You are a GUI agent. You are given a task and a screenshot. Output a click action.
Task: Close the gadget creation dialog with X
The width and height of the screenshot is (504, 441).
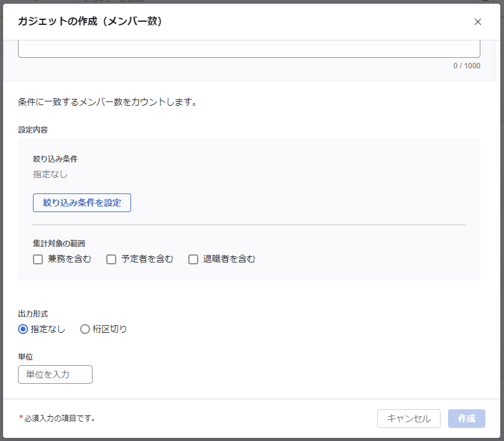(x=478, y=22)
